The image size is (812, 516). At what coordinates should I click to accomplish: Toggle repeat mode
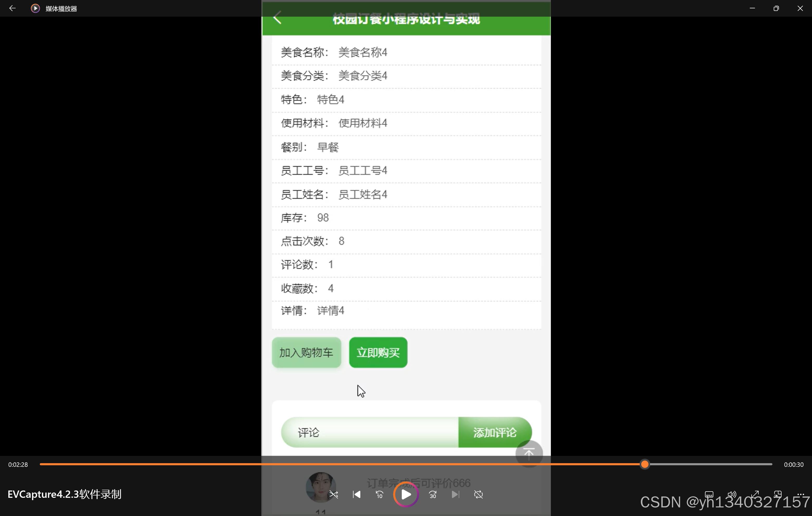point(479,494)
